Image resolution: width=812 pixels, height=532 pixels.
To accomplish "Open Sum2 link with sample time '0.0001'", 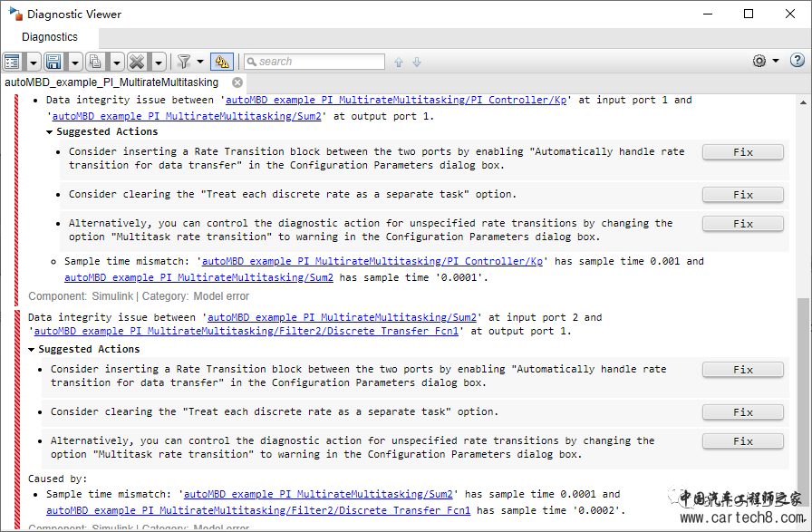I will (x=198, y=277).
